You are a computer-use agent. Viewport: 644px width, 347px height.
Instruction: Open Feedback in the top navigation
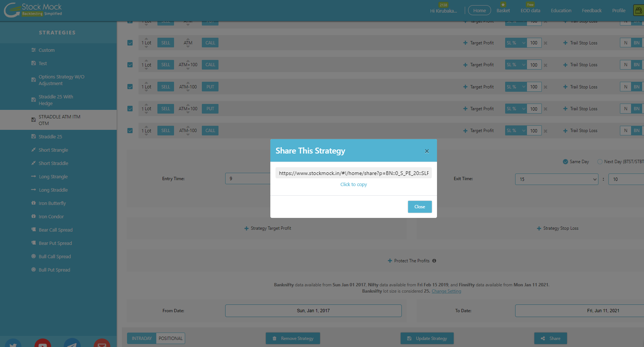tap(592, 10)
